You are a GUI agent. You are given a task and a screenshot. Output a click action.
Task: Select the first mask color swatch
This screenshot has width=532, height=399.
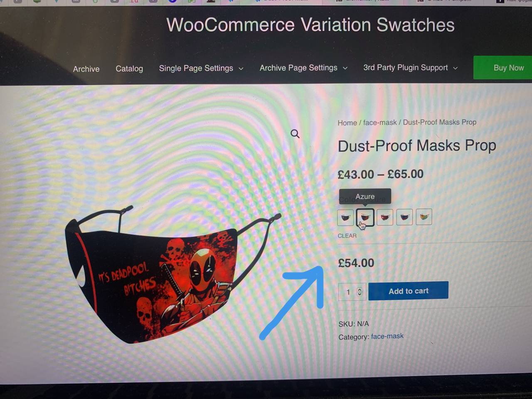click(x=345, y=217)
